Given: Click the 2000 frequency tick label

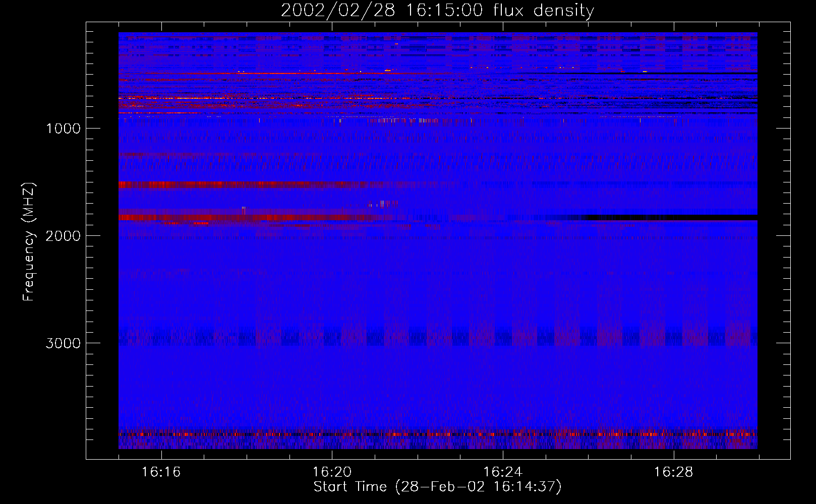Looking at the screenshot, I should click(63, 236).
